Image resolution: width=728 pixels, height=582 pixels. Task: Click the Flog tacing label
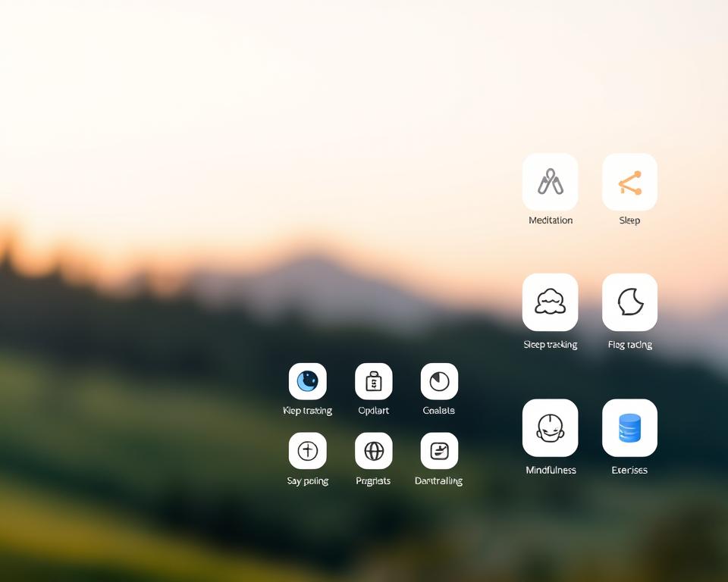coord(630,345)
